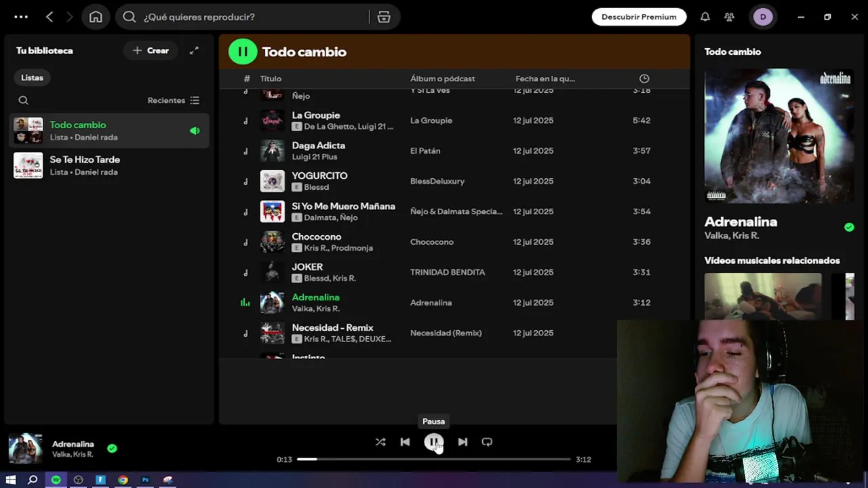Select the La Groupie track title
The image size is (868, 488).
click(316, 115)
